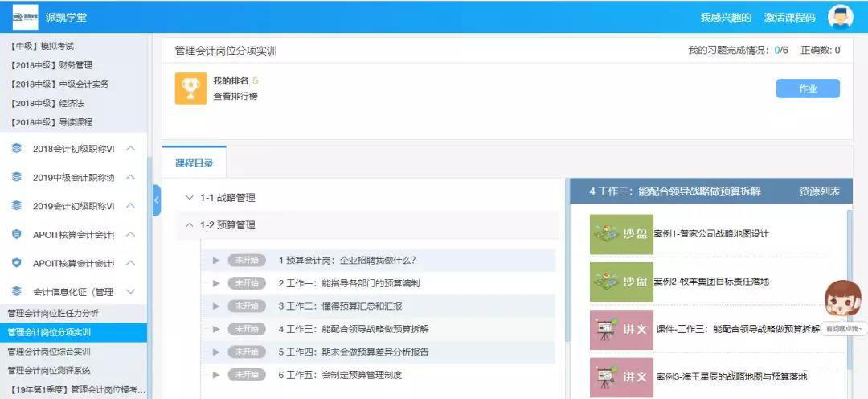Viewport: 868px width, 399px height.
Task: Open the user avatar profile icon
Action: [x=841, y=17]
